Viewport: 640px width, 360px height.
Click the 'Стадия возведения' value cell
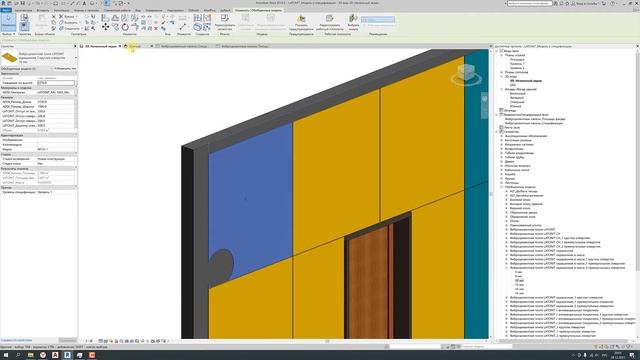(56, 159)
